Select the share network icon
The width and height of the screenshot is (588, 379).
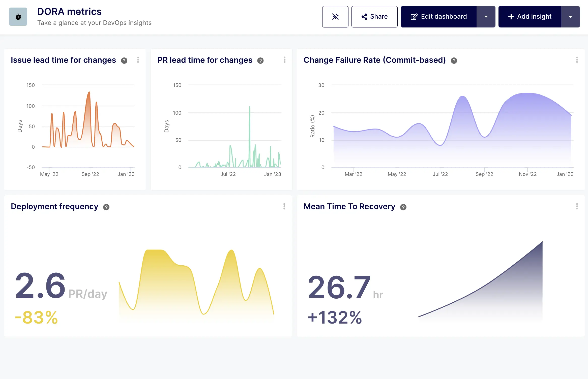tap(364, 17)
